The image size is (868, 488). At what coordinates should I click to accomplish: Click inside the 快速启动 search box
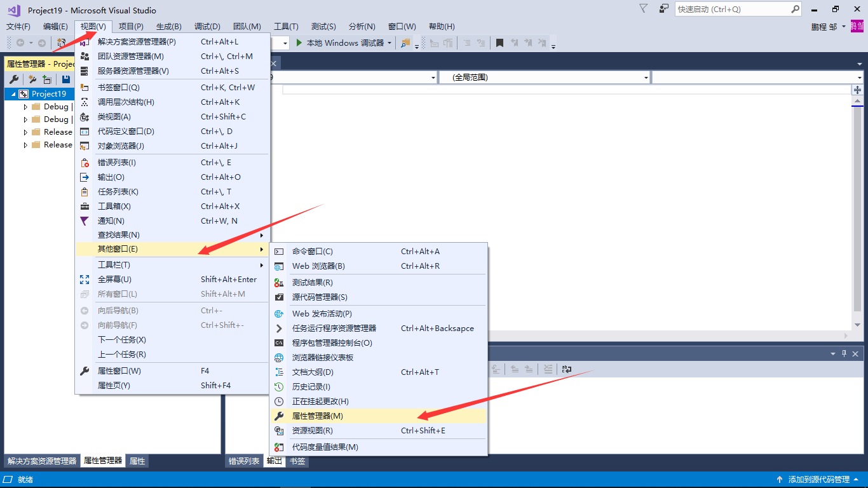(x=731, y=9)
